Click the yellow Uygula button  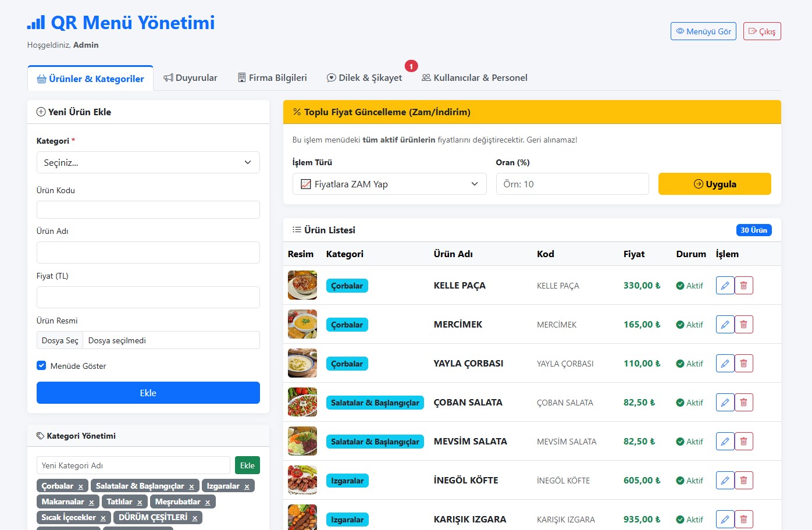pyautogui.click(x=714, y=184)
